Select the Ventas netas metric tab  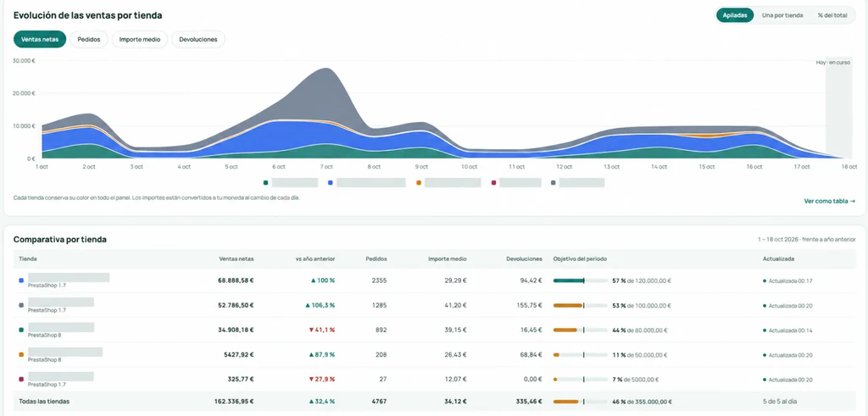pyautogui.click(x=40, y=39)
